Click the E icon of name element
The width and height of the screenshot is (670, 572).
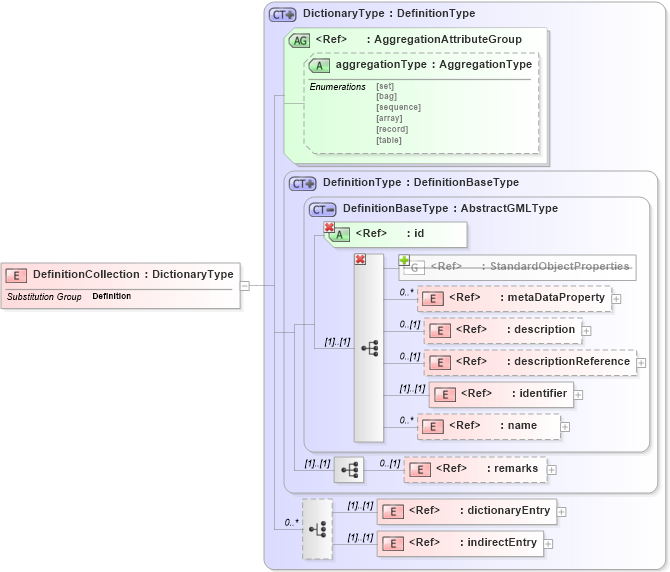point(432,427)
